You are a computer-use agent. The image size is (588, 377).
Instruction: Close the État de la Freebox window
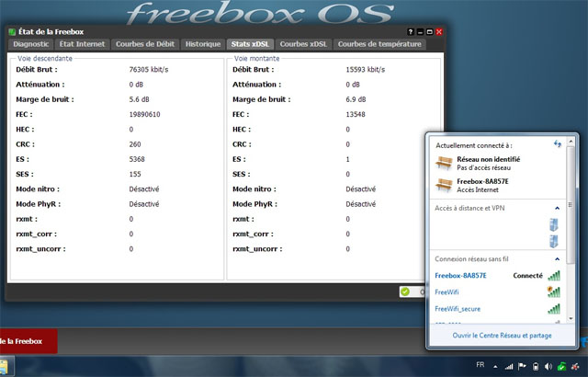pos(439,32)
